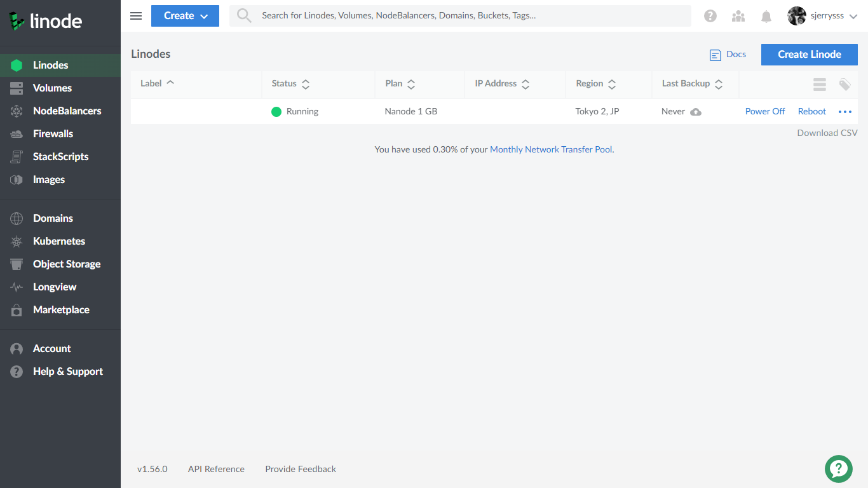Click the cloud backup icon next to Never
The image size is (868, 488).
click(x=696, y=112)
